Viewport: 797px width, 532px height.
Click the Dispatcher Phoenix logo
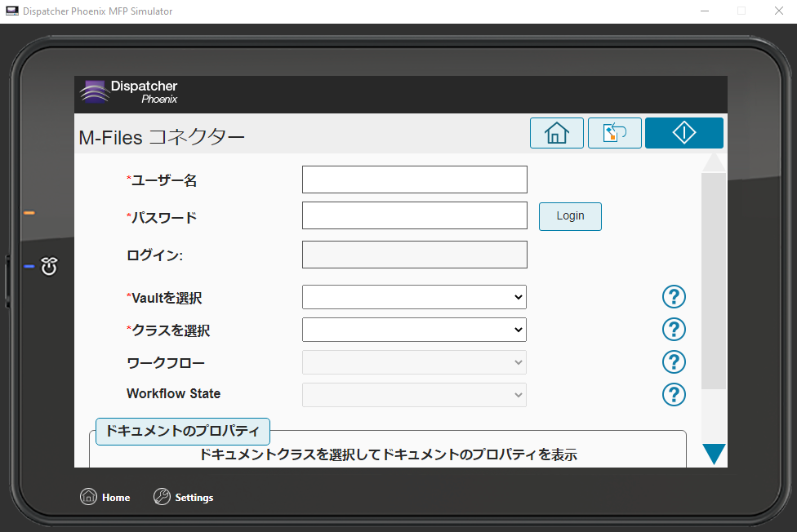click(129, 92)
